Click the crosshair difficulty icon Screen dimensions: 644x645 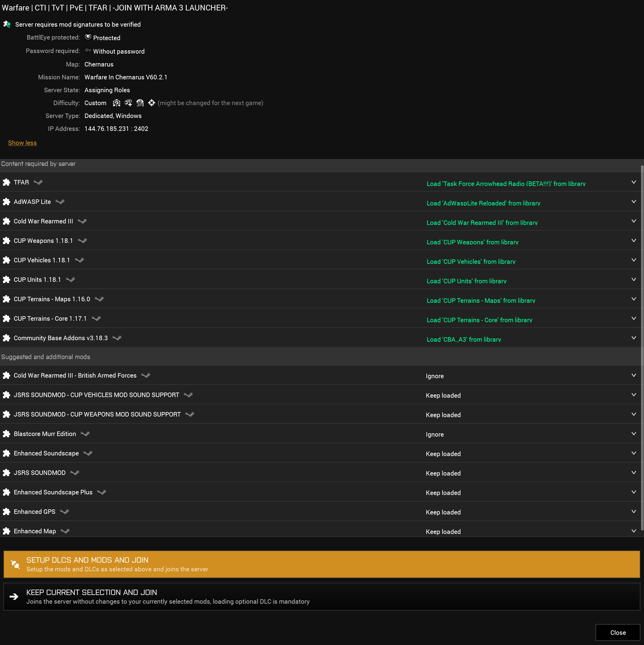152,103
